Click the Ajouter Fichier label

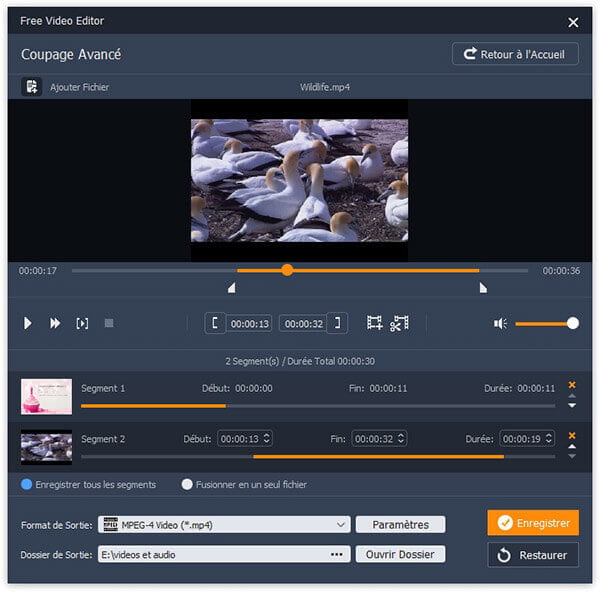[x=80, y=87]
